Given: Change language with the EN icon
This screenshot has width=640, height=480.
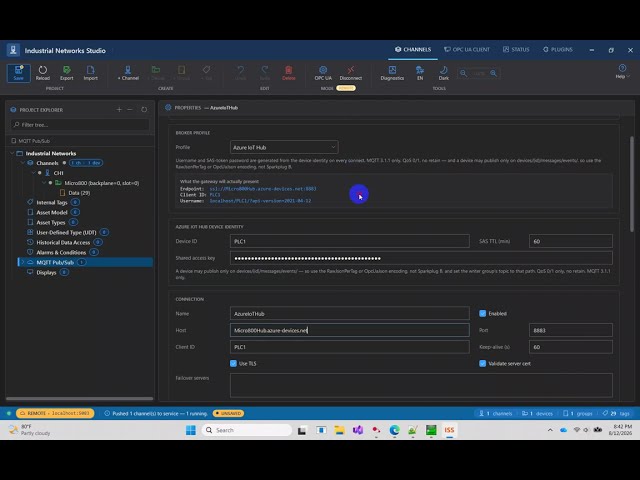Looking at the screenshot, I should pyautogui.click(x=420, y=73).
